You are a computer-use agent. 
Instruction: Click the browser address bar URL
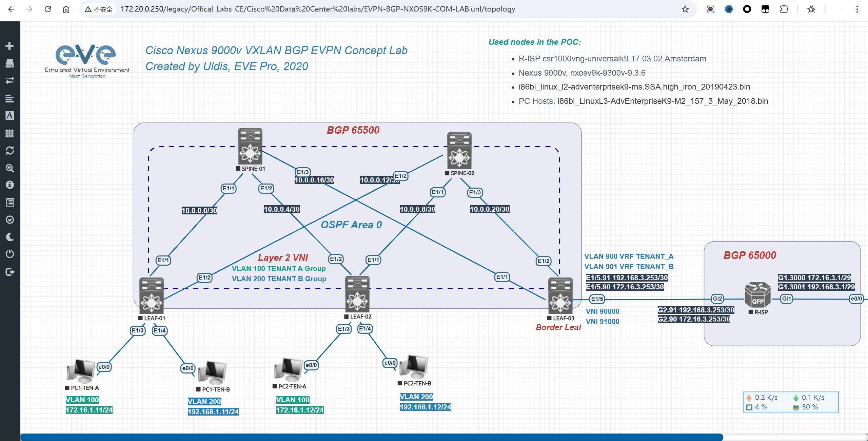coord(317,9)
